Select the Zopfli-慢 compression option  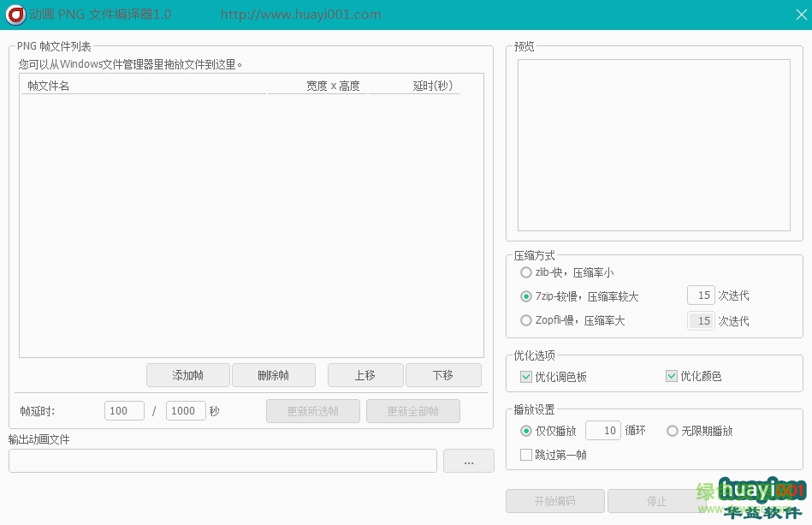point(526,320)
